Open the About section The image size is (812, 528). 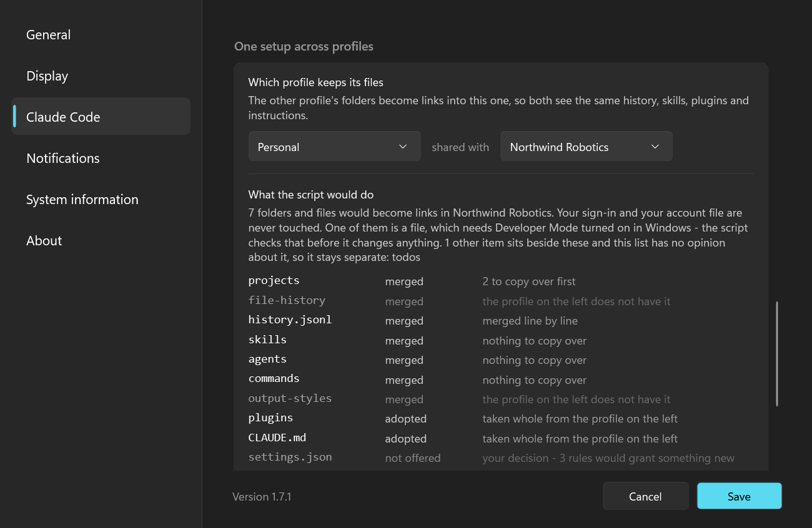[101, 241]
